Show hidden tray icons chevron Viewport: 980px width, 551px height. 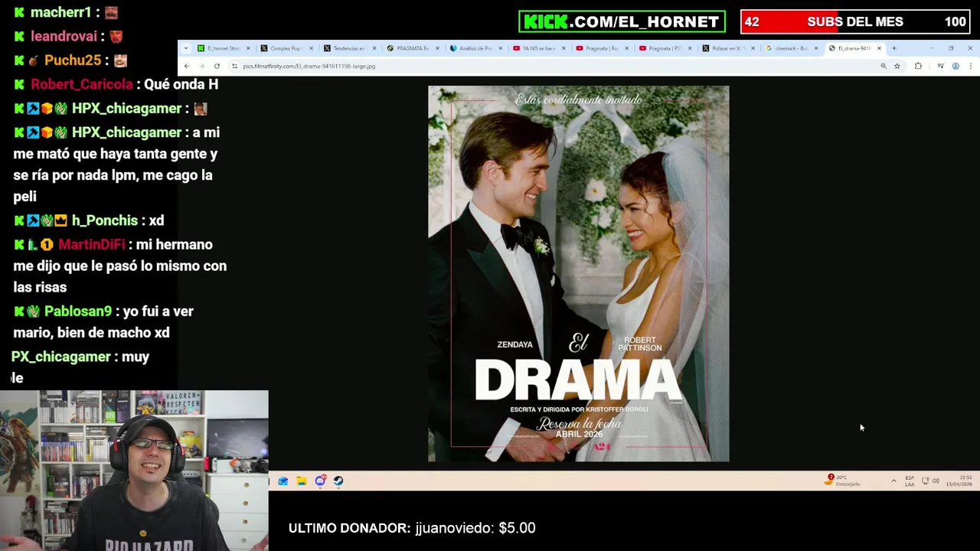tap(893, 481)
